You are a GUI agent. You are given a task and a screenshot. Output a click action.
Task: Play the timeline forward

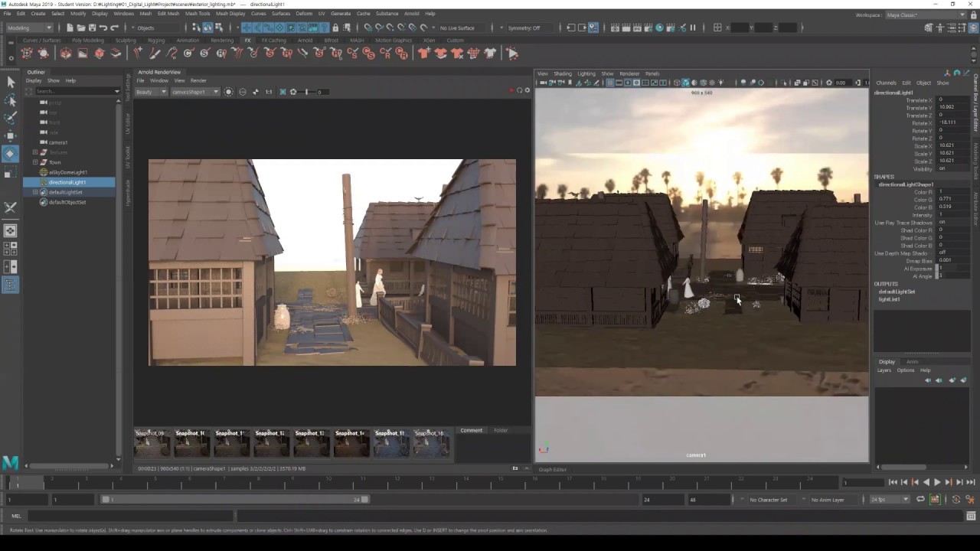tap(937, 482)
